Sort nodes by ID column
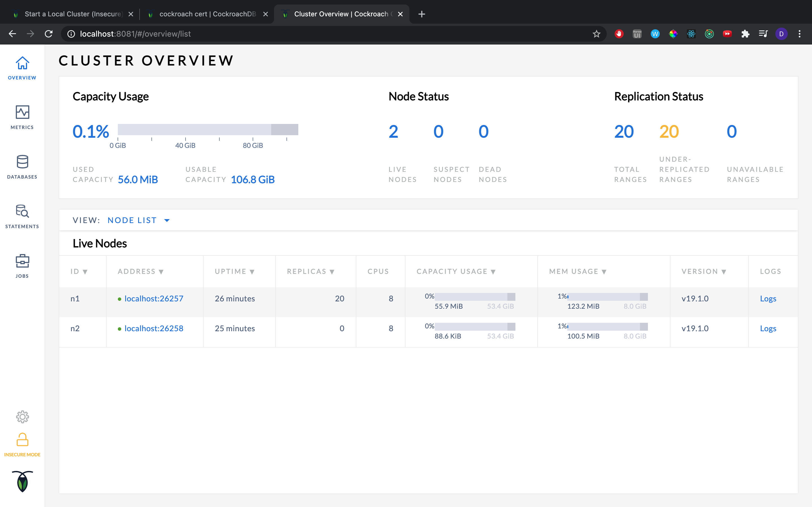Screen dimensions: 812x507 point(79,271)
